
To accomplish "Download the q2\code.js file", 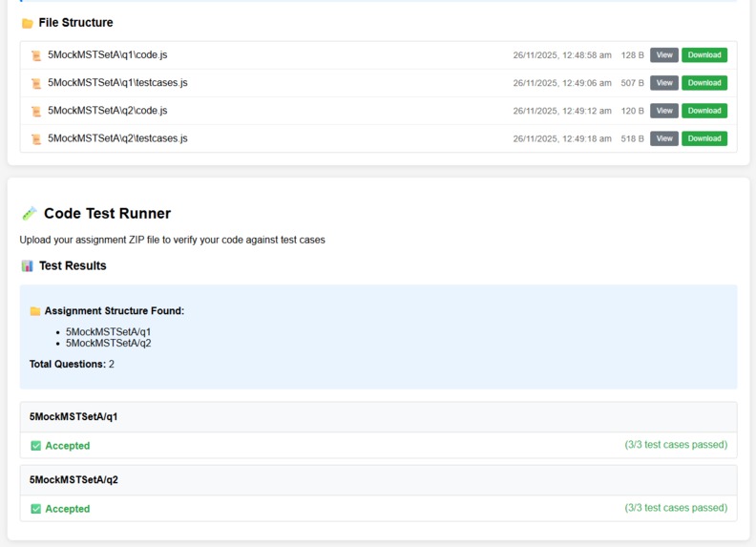I will click(703, 111).
